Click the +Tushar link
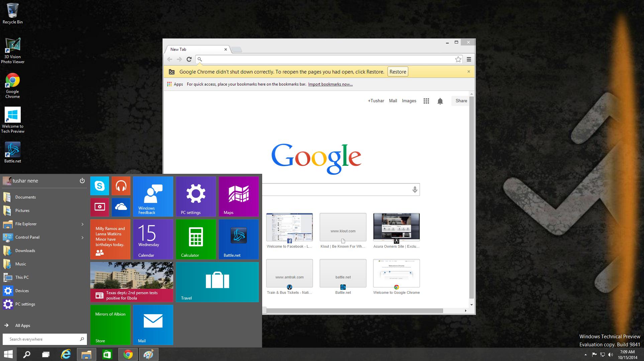The image size is (644, 361). tap(376, 101)
